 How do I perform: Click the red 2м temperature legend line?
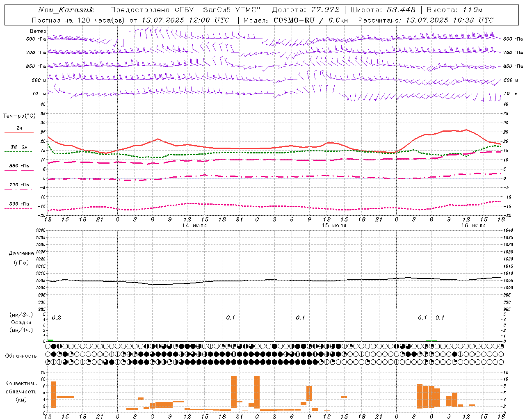[x=19, y=132]
